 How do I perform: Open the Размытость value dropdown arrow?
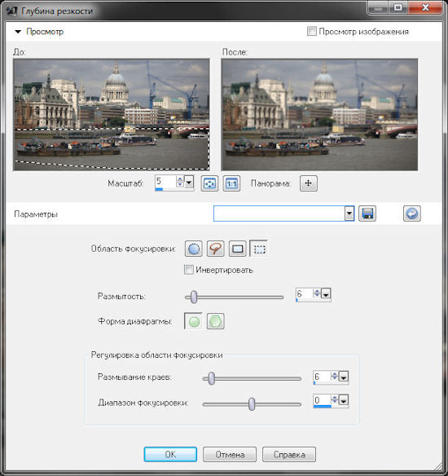326,294
